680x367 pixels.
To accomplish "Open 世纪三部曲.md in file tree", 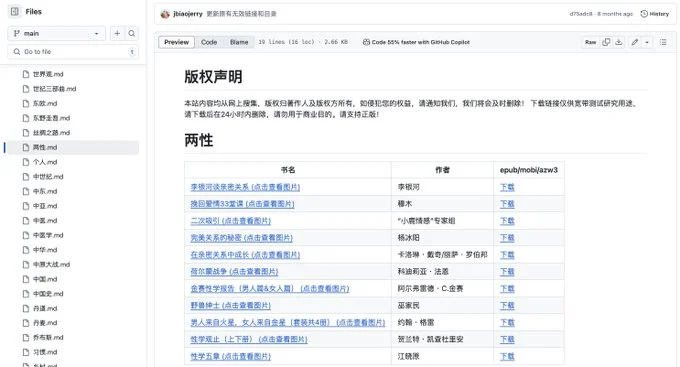I will 54,89.
